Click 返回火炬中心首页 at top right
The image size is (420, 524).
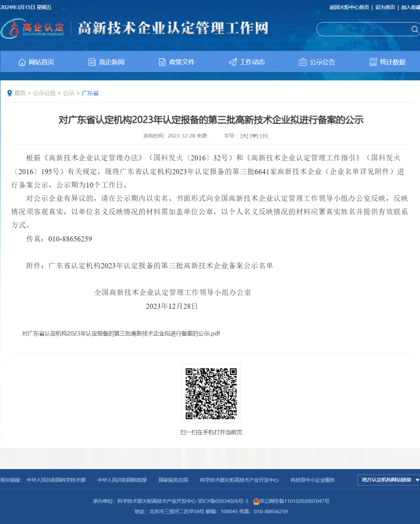tap(349, 7)
